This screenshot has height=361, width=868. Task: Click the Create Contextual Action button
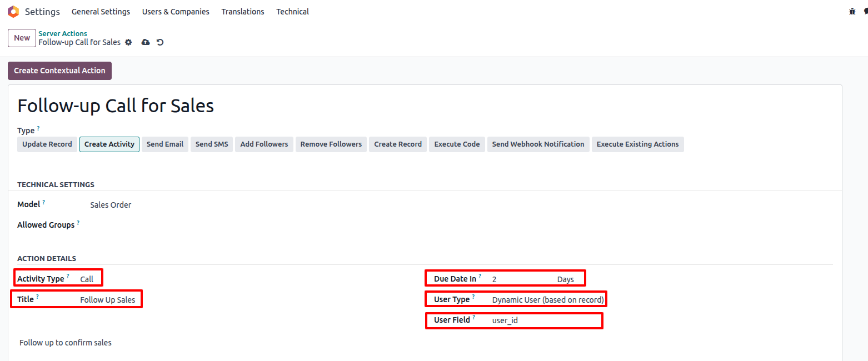coord(59,71)
